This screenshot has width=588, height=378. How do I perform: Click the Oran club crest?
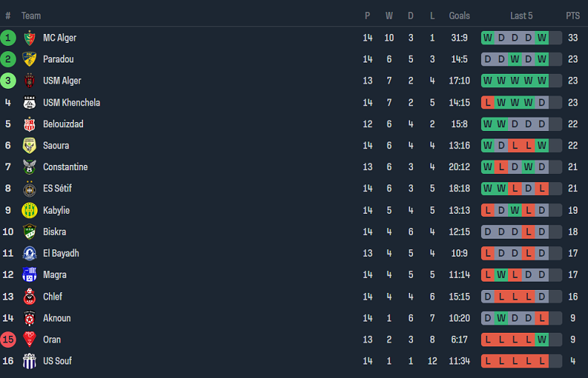tap(29, 340)
